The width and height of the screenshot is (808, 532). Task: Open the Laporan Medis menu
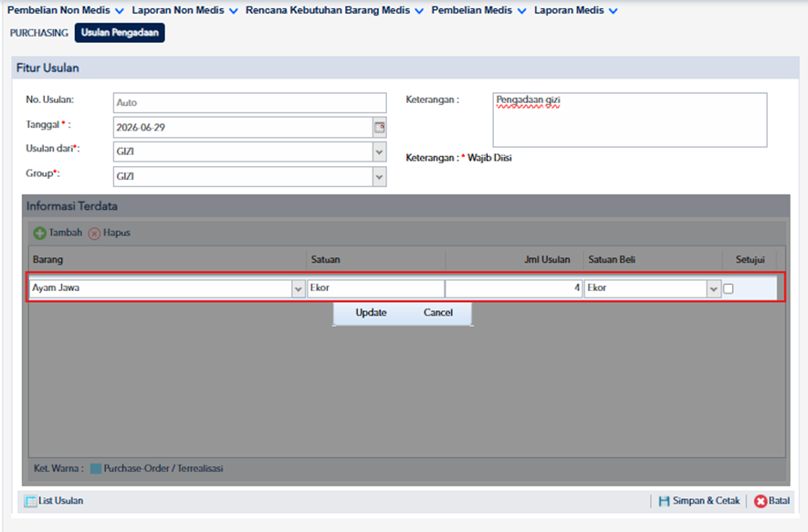(x=575, y=10)
